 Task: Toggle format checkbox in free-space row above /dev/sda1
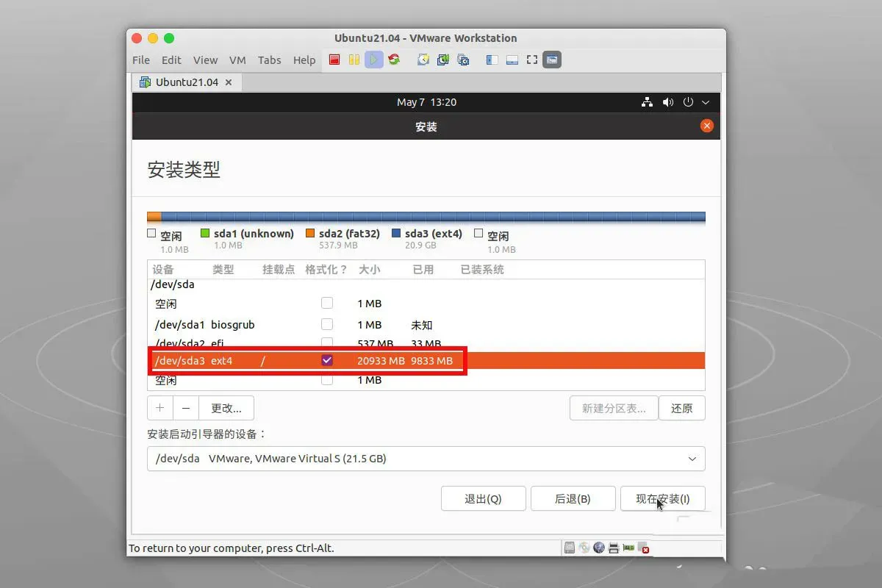327,303
